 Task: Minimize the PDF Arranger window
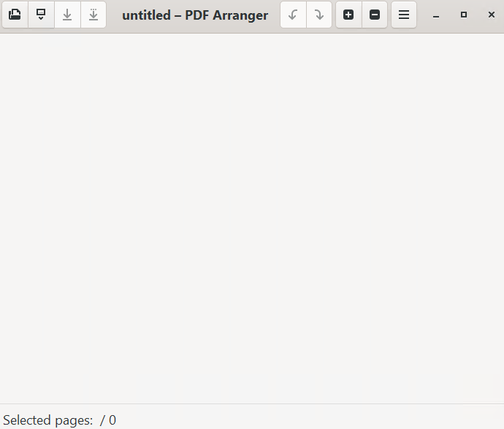(436, 15)
